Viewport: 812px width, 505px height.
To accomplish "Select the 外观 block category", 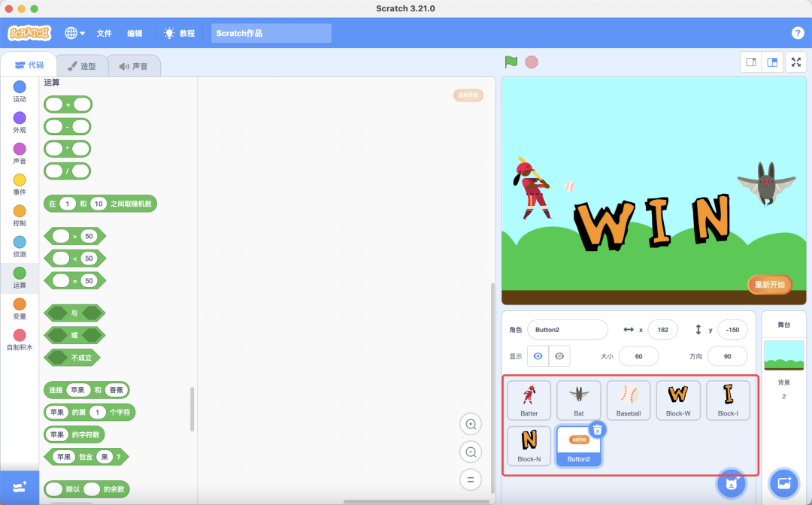I will (x=20, y=122).
